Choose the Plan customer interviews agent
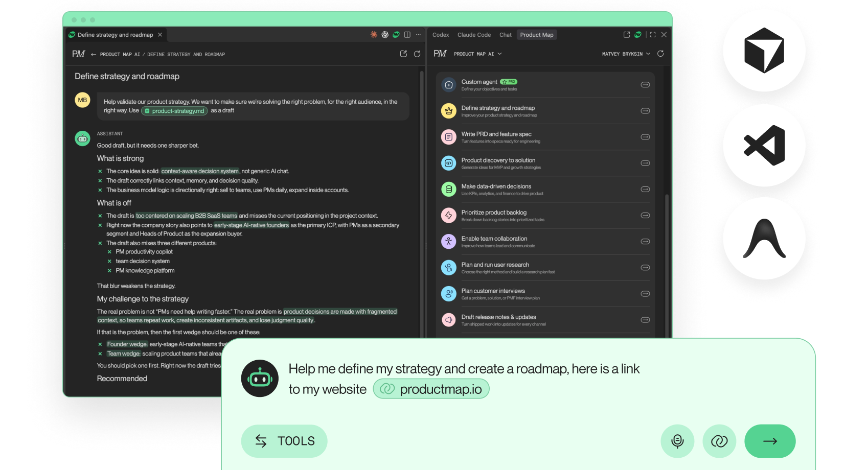Image resolution: width=868 pixels, height=470 pixels. (x=545, y=294)
